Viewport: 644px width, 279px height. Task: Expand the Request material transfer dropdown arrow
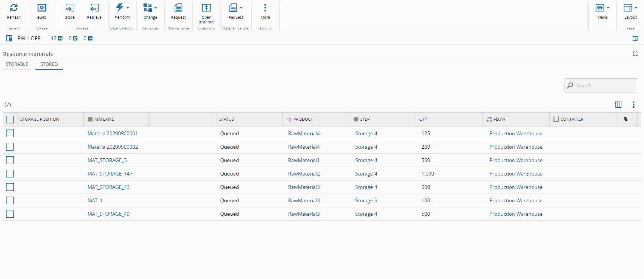241,8
